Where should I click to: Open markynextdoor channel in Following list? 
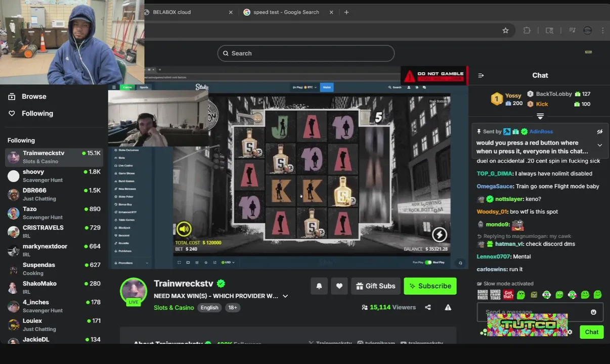[54, 250]
